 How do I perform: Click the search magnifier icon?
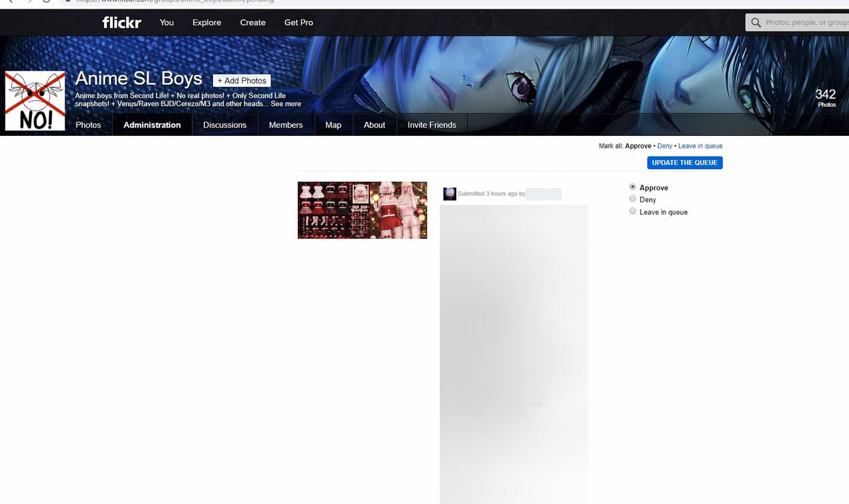pyautogui.click(x=755, y=23)
